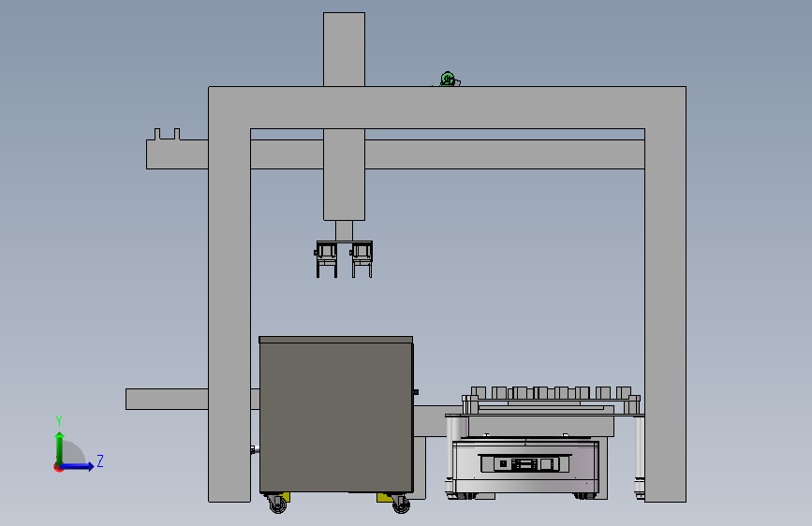This screenshot has height=526, width=812.
Task: Click the blue Z axis arrow of the triad
Action: pyautogui.click(x=79, y=466)
